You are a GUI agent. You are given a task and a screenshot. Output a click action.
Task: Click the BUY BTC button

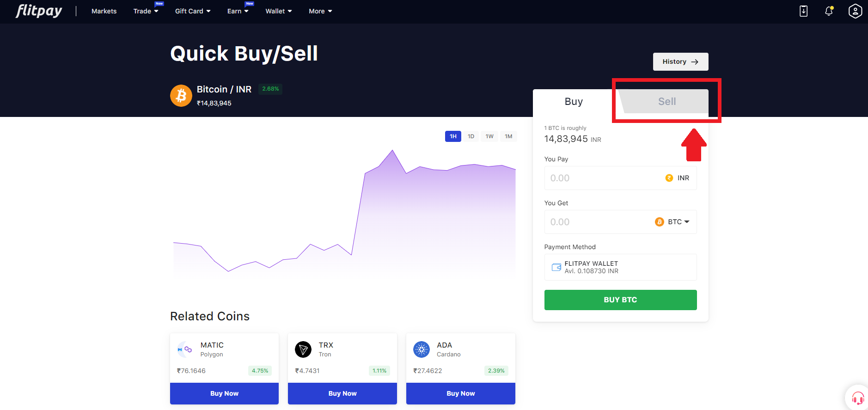pyautogui.click(x=620, y=300)
